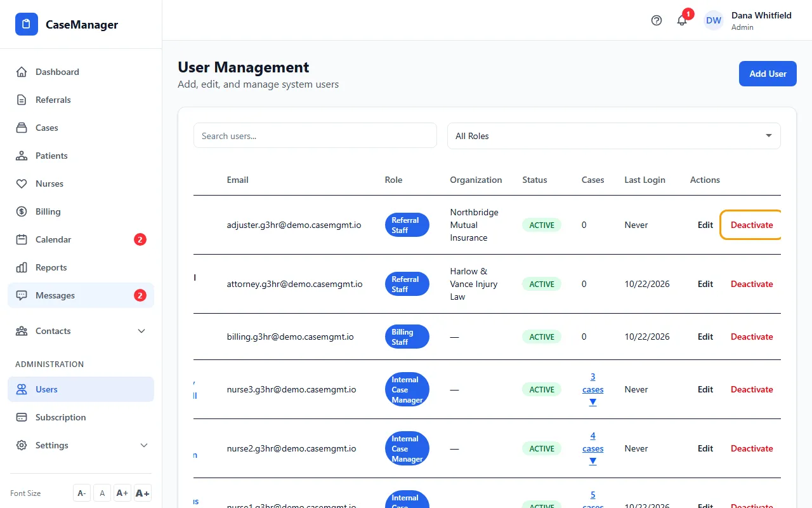Click the Nurses heart icon
Screen dimensions: 812x508
[22, 184]
